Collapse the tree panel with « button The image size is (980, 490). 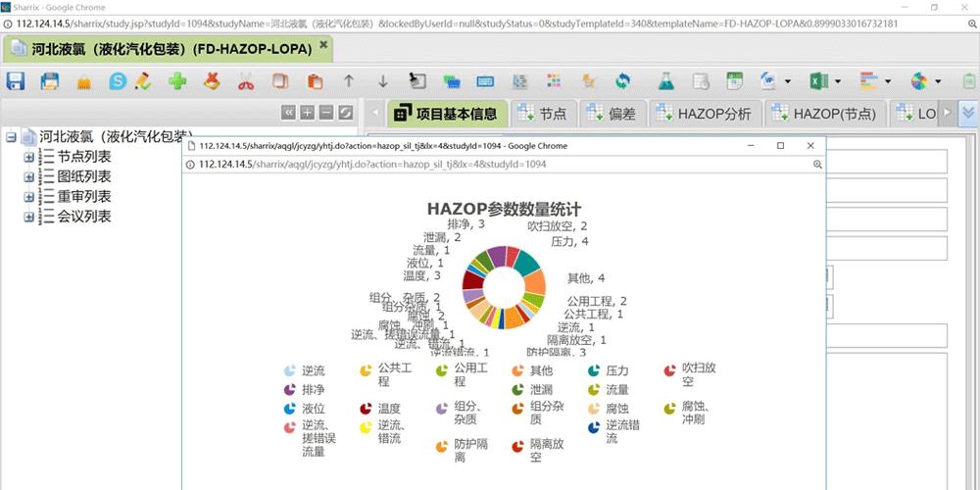288,113
